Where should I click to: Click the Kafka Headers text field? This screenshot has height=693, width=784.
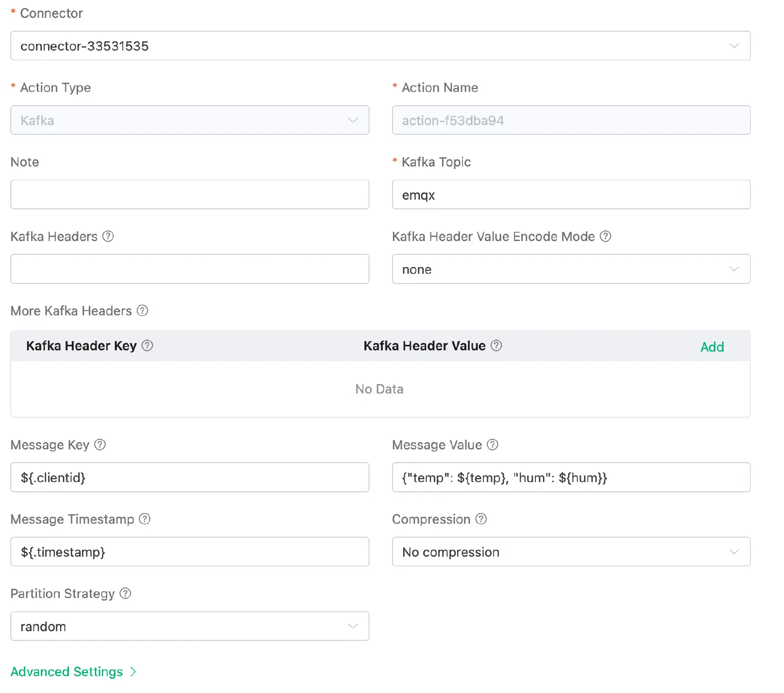click(x=189, y=269)
